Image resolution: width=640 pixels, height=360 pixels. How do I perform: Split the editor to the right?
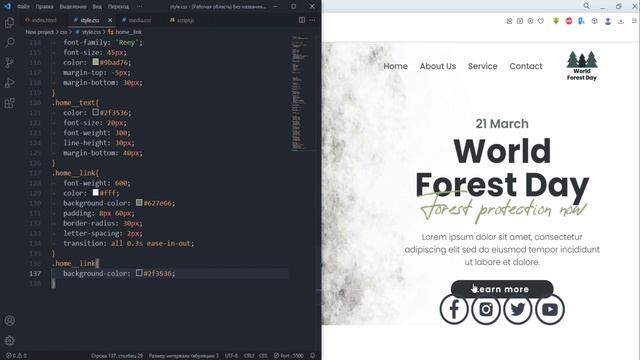(302, 20)
